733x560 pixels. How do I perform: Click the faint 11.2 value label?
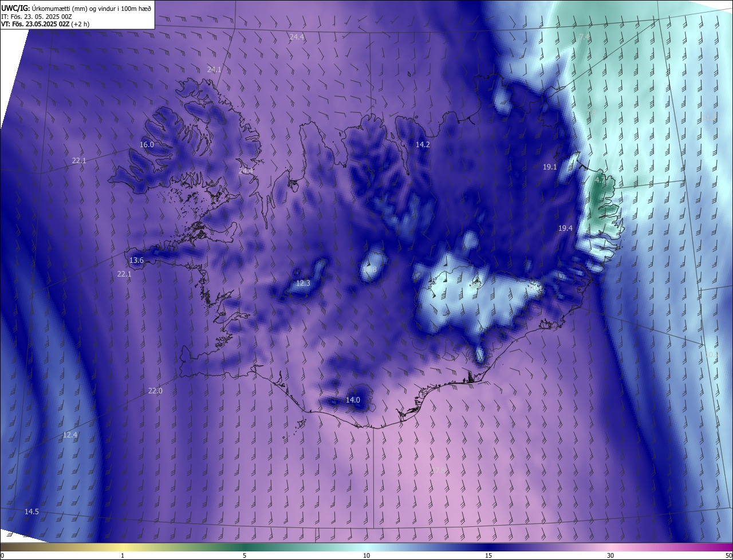click(710, 119)
